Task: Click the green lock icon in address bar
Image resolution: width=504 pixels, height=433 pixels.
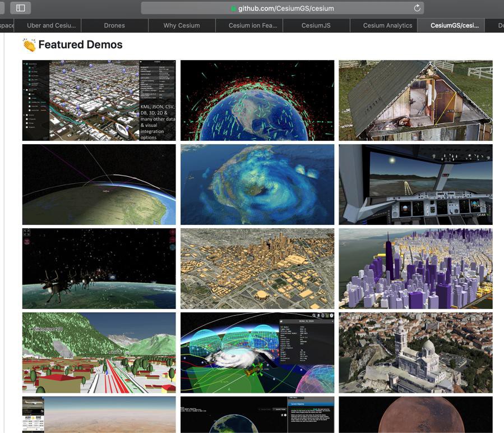Action: tap(234, 8)
